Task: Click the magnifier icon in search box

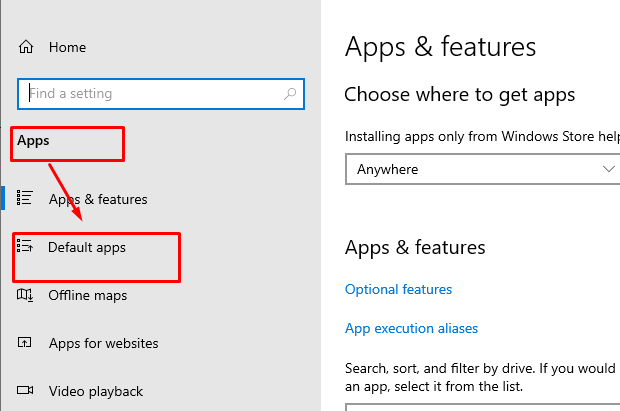Action: (290, 94)
